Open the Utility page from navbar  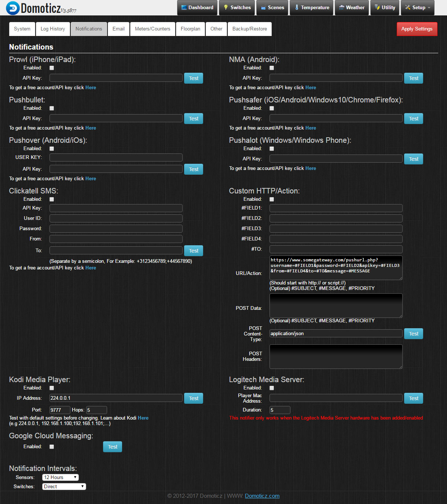click(385, 8)
